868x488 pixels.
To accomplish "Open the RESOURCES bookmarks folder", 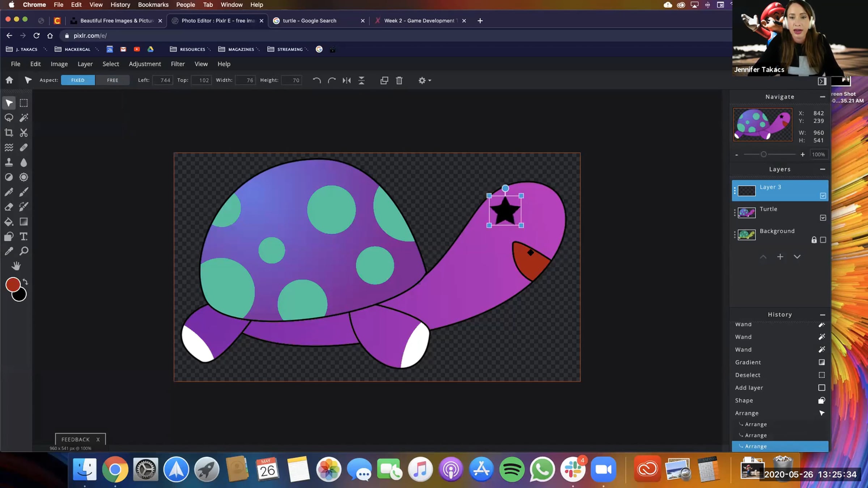I will pos(190,49).
